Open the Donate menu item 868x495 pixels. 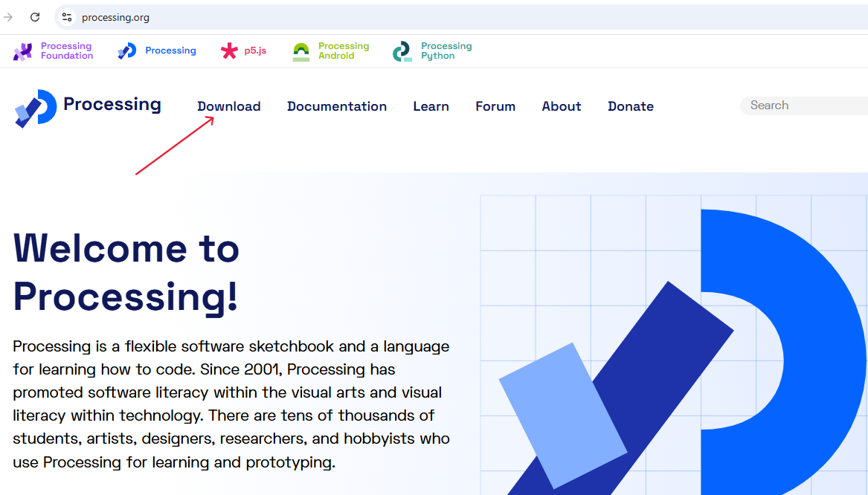coord(631,106)
